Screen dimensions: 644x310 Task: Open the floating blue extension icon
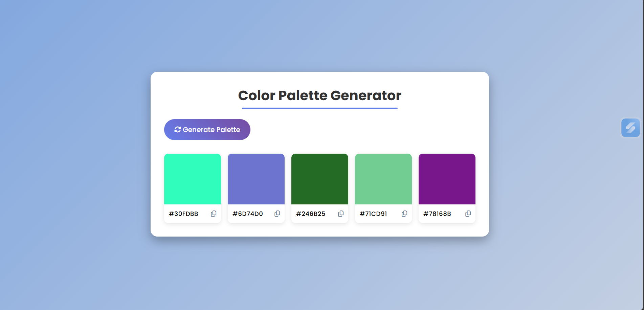(x=630, y=128)
